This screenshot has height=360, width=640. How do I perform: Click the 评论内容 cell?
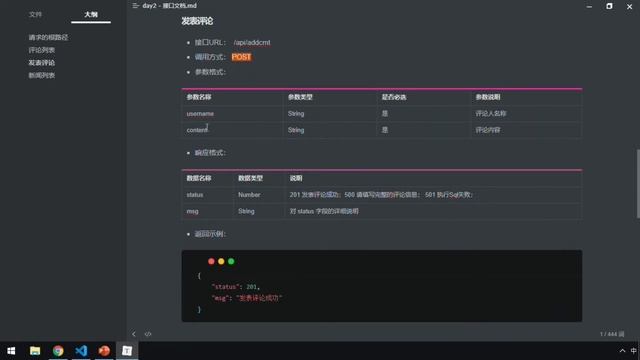pyautogui.click(x=488, y=130)
